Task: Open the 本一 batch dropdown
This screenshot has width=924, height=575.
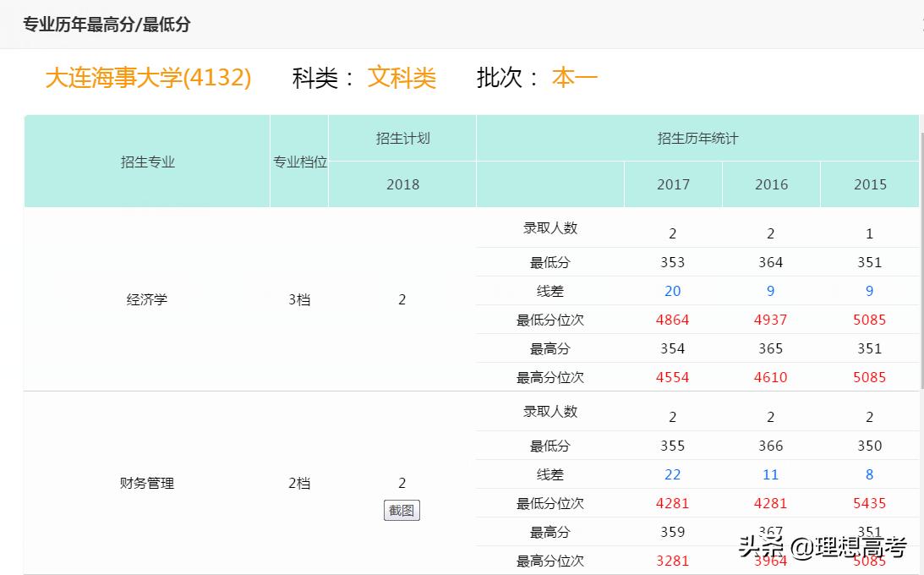Action: coord(574,78)
